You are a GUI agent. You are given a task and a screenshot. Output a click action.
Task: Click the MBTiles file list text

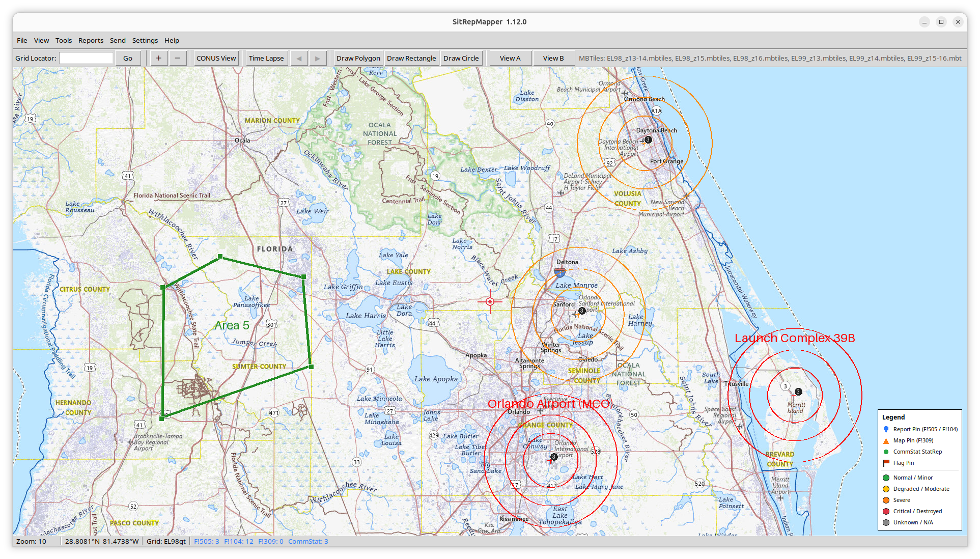point(770,58)
